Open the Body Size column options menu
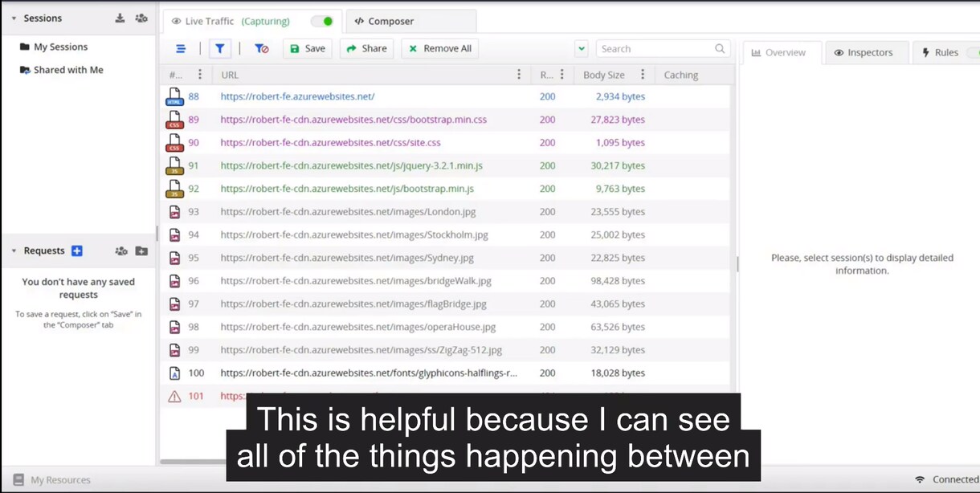Screen dimensions: 980x493 (643, 75)
